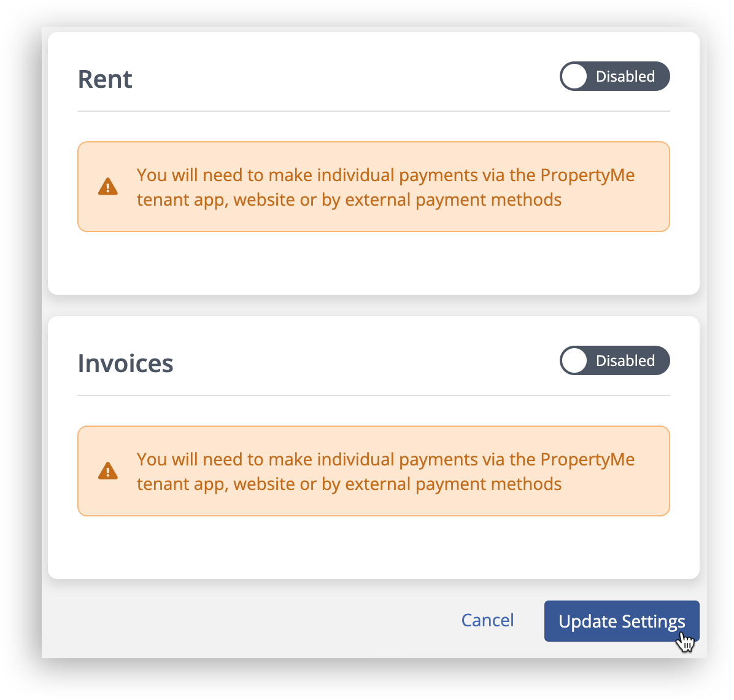Click the Disabled label on the Invoices switch
The width and height of the screenshot is (734, 700).
[624, 360]
